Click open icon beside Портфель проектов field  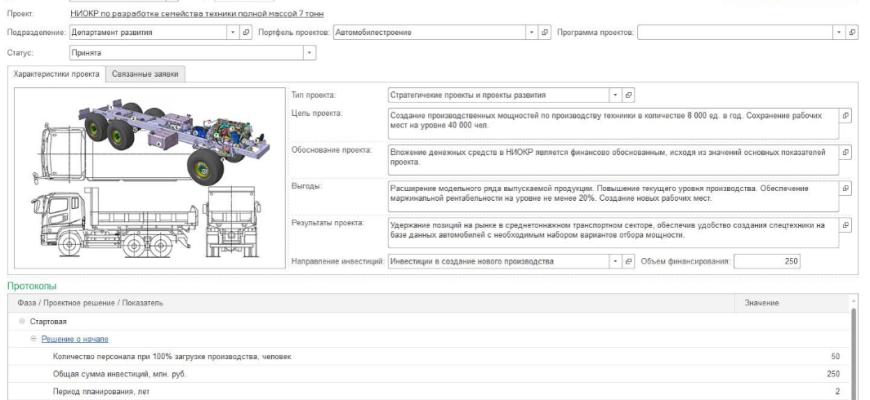coord(545,32)
